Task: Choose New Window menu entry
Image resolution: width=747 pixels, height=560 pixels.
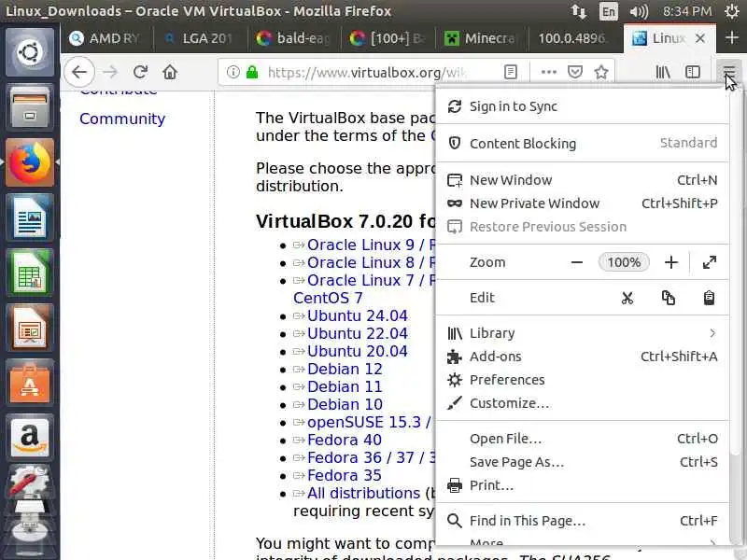Action: 582,180
